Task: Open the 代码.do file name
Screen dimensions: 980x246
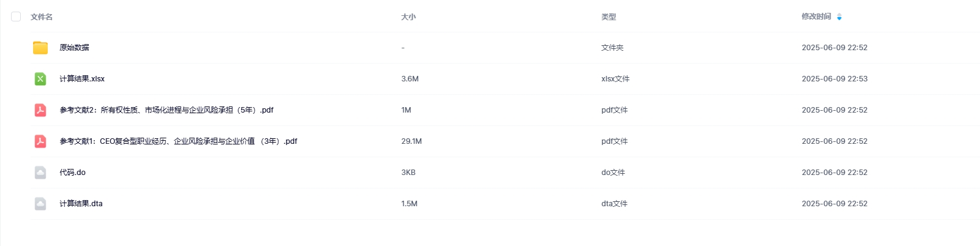Action: [x=72, y=173]
